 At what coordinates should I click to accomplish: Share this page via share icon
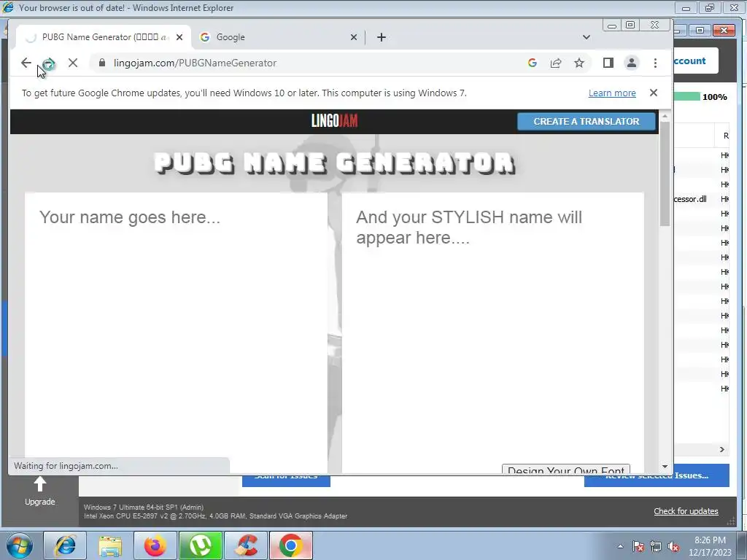[x=555, y=63]
